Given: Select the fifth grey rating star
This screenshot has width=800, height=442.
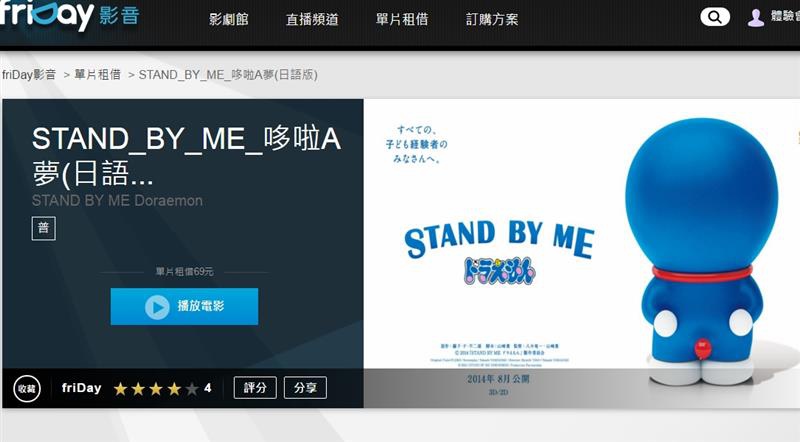Looking at the screenshot, I should [x=192, y=389].
